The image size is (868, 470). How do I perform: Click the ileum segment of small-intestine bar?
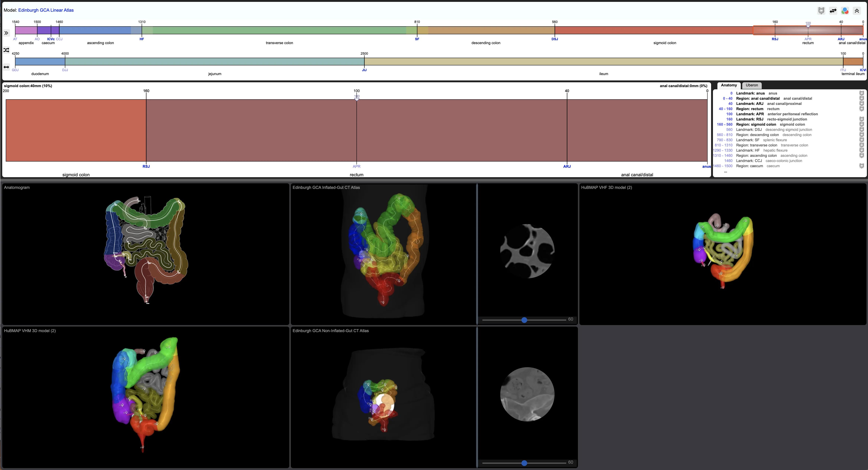click(x=604, y=62)
